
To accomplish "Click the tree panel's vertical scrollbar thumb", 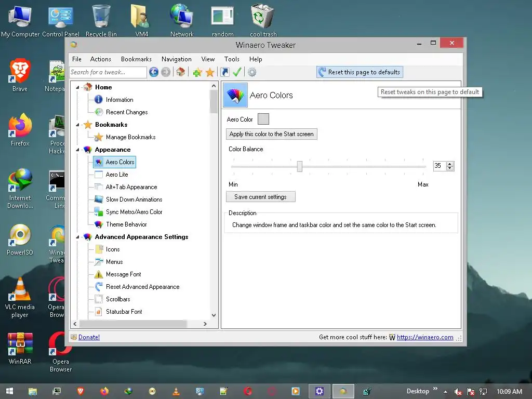I will pos(214,101).
